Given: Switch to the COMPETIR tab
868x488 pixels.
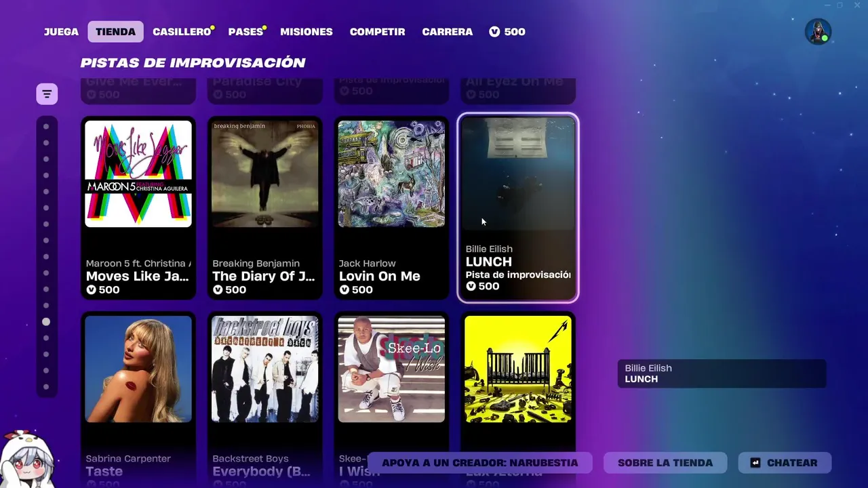Looking at the screenshot, I should click(x=377, y=32).
